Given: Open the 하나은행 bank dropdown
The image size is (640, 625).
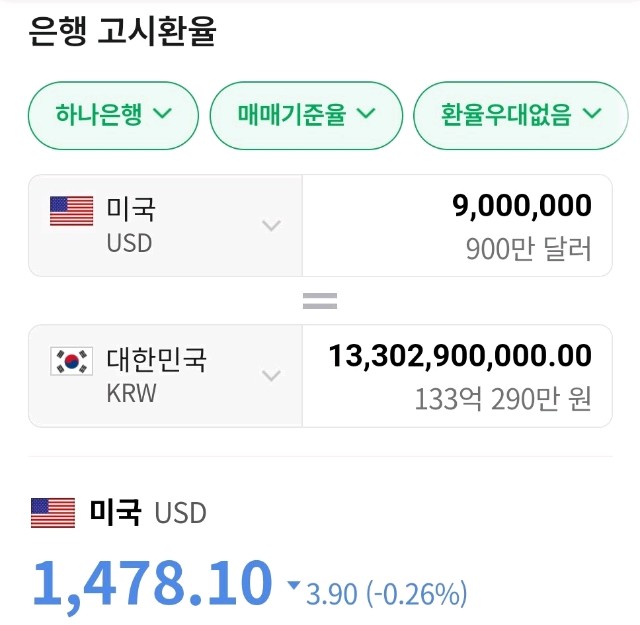Looking at the screenshot, I should (113, 114).
